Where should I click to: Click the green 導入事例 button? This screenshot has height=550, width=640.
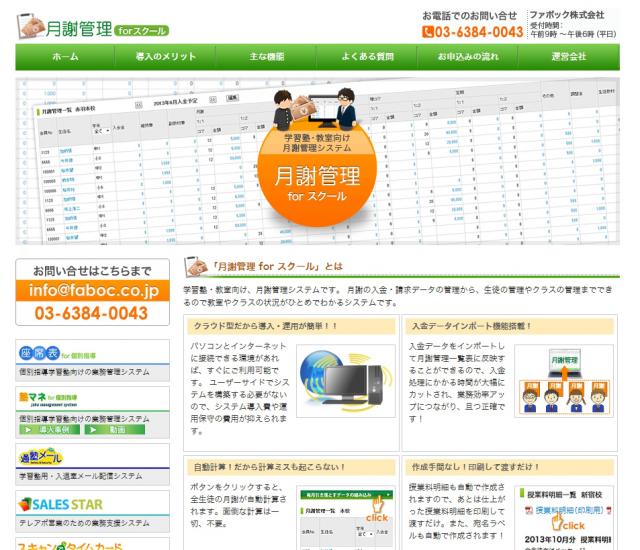coord(49,430)
